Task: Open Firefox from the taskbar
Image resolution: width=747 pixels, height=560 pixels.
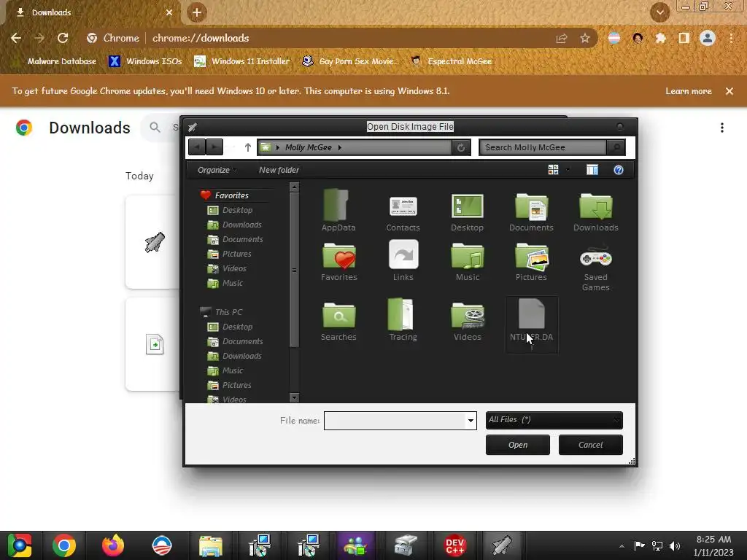Action: coord(113,545)
